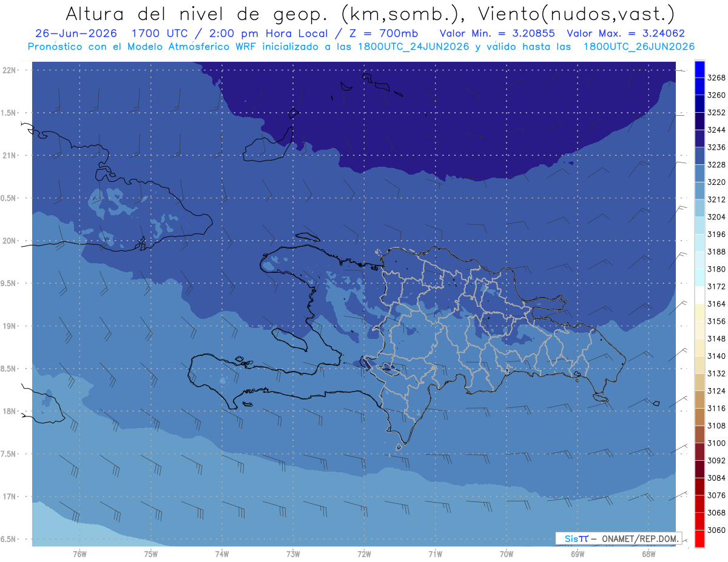728x562 pixels.
Task: Click the '3060' colorbar value
Action: 716,530
